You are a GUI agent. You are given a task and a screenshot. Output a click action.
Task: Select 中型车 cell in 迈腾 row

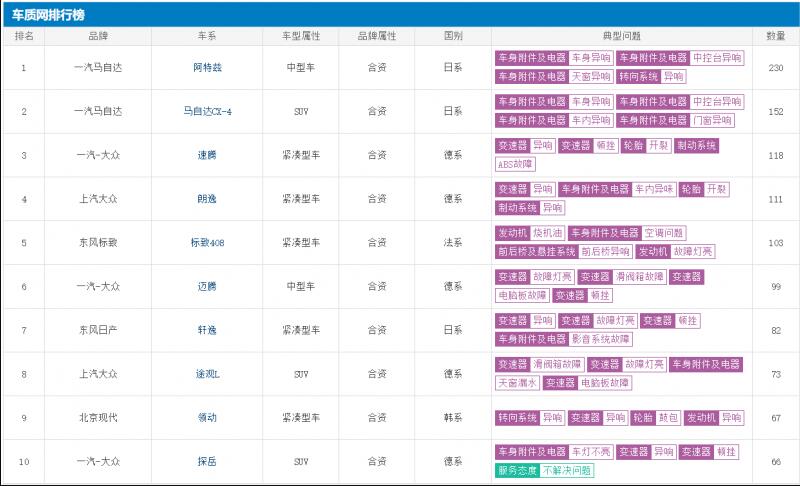point(301,287)
